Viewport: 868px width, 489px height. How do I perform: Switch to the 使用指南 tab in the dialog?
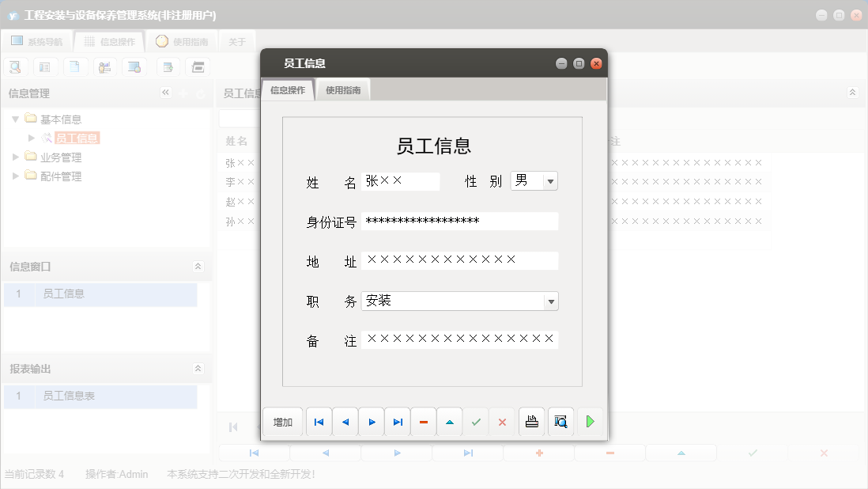(x=345, y=89)
